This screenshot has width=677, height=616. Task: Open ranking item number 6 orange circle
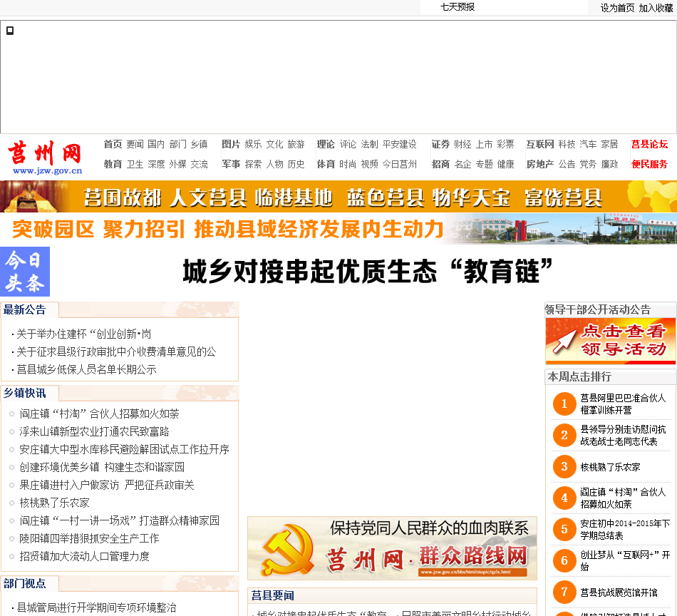click(564, 560)
